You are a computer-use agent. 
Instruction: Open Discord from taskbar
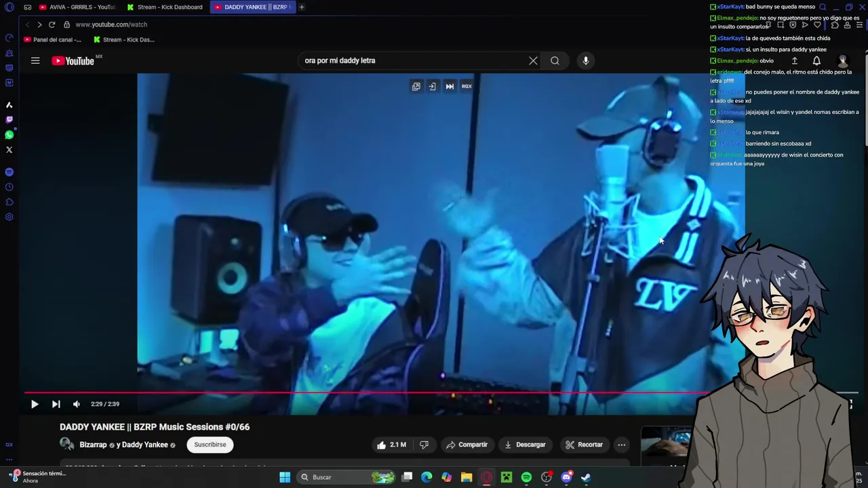click(x=566, y=477)
